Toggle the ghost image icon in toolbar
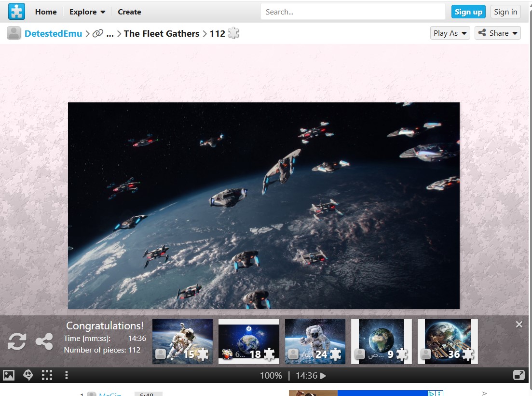Viewport: 532px width, 396px height. pyautogui.click(x=28, y=375)
